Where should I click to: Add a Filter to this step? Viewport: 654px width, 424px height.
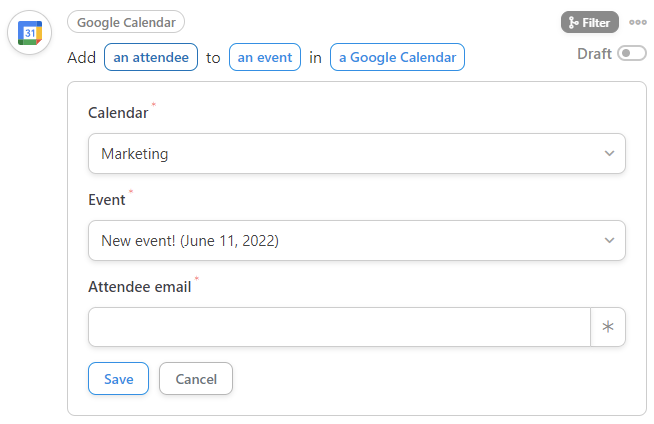[589, 23]
